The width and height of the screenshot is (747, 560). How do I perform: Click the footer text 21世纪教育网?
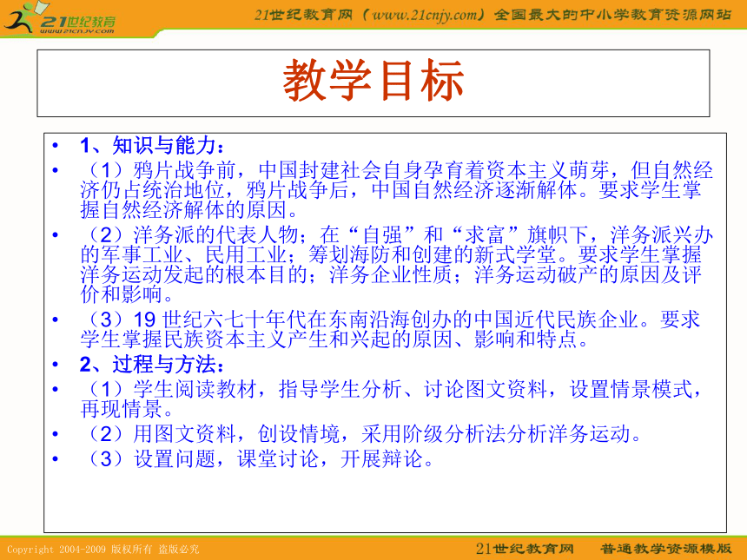[x=525, y=549]
